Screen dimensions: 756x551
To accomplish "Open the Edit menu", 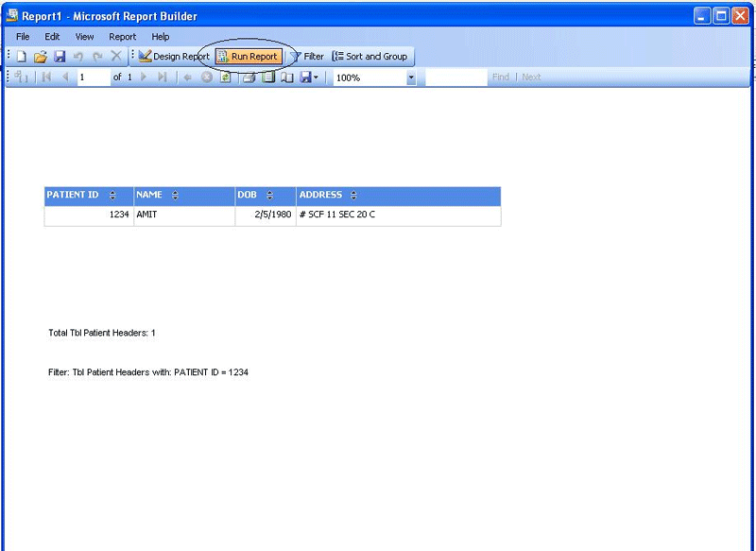I will point(52,37).
